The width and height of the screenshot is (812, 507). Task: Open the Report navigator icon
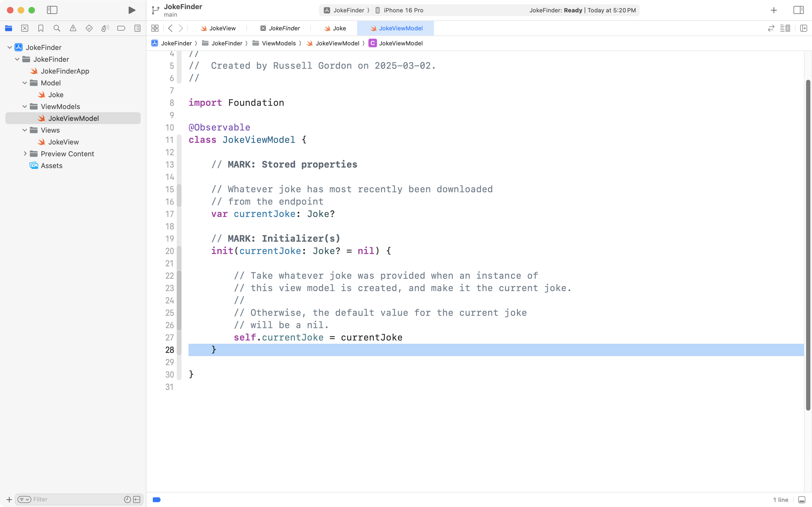137,28
